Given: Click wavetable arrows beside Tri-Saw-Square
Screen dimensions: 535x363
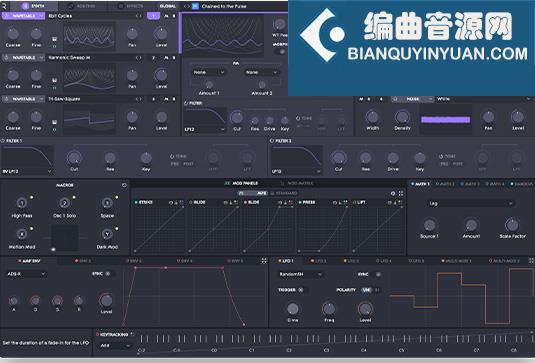Looking at the screenshot, I should [139, 99].
